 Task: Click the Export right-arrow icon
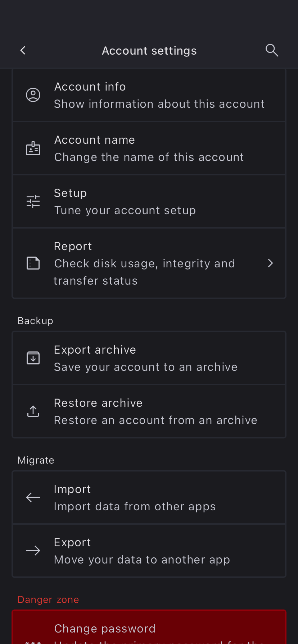[33, 551]
